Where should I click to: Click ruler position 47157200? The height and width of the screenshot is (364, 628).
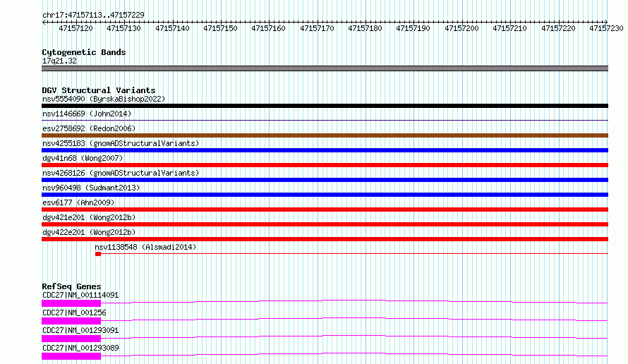461,28
